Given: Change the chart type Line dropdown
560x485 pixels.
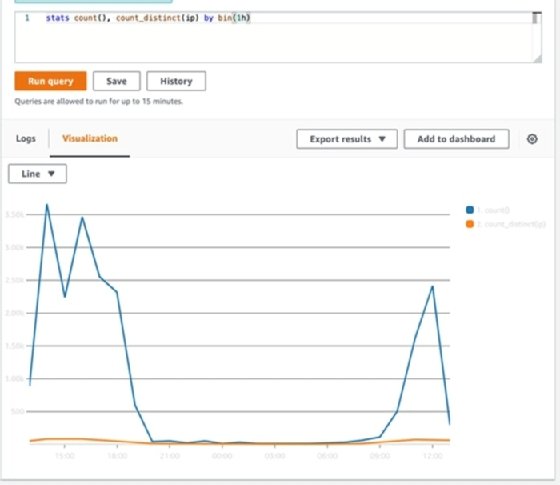Looking at the screenshot, I should [x=38, y=174].
